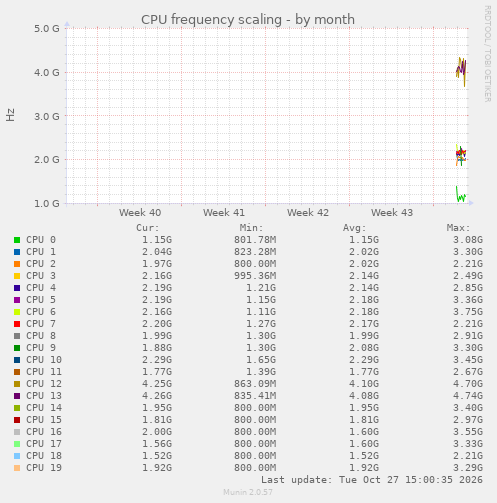Click the dark purple CPU 13 swatch
This screenshot has height=503, width=497.
coord(17,396)
